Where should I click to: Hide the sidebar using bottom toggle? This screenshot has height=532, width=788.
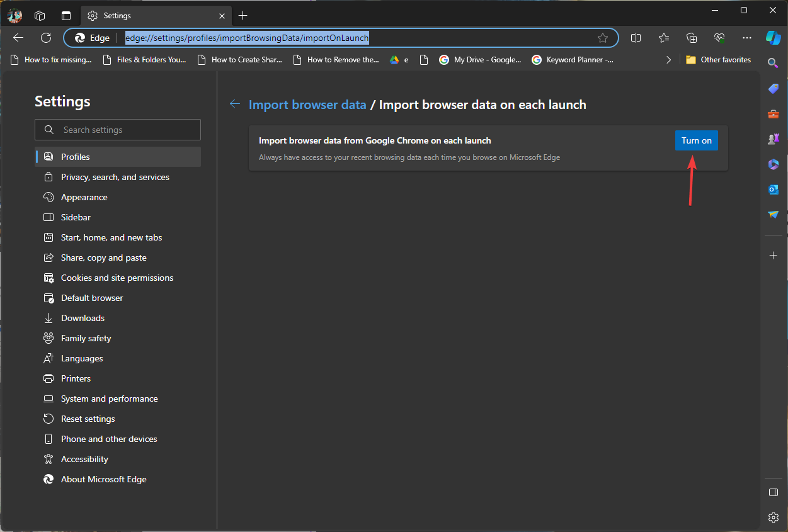point(774,492)
